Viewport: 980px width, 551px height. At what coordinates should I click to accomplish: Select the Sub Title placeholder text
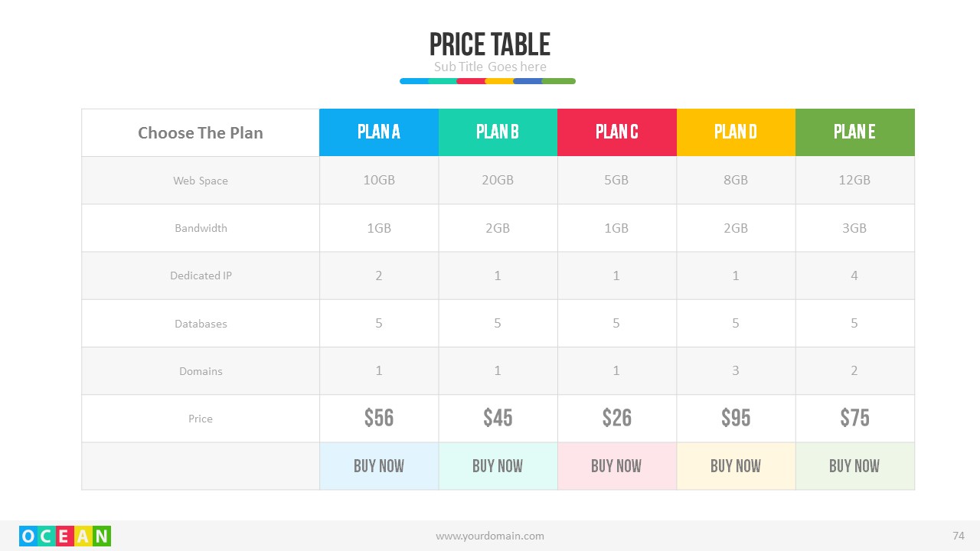point(490,67)
